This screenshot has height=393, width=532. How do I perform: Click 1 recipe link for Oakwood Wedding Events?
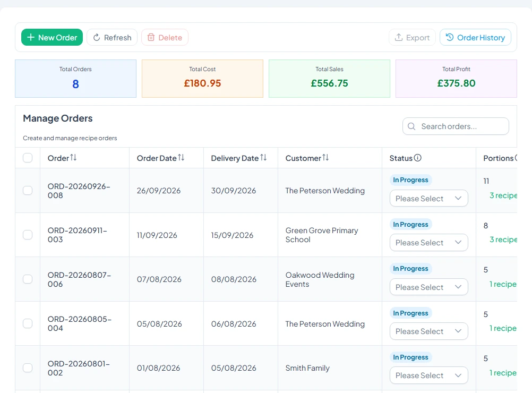pyautogui.click(x=503, y=284)
